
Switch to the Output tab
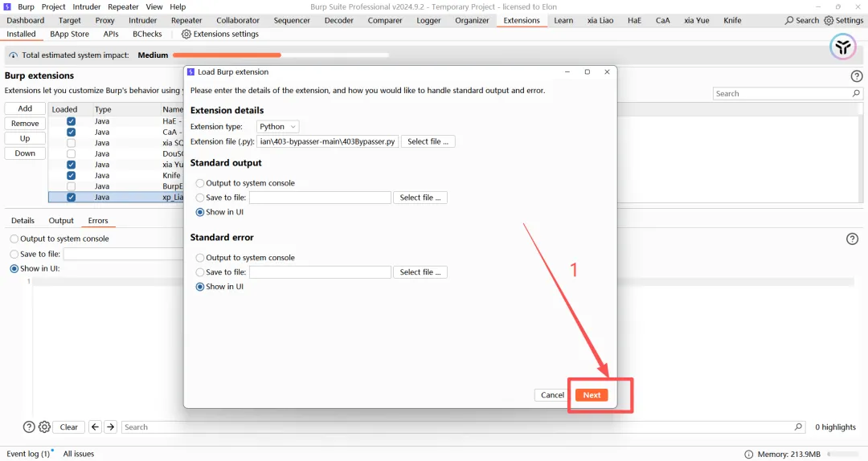point(61,220)
